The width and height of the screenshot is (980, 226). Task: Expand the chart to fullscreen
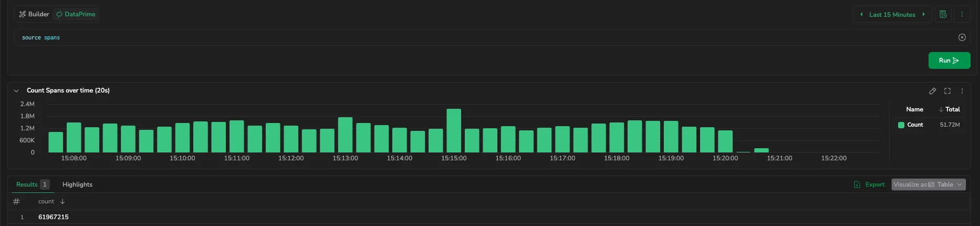947,91
